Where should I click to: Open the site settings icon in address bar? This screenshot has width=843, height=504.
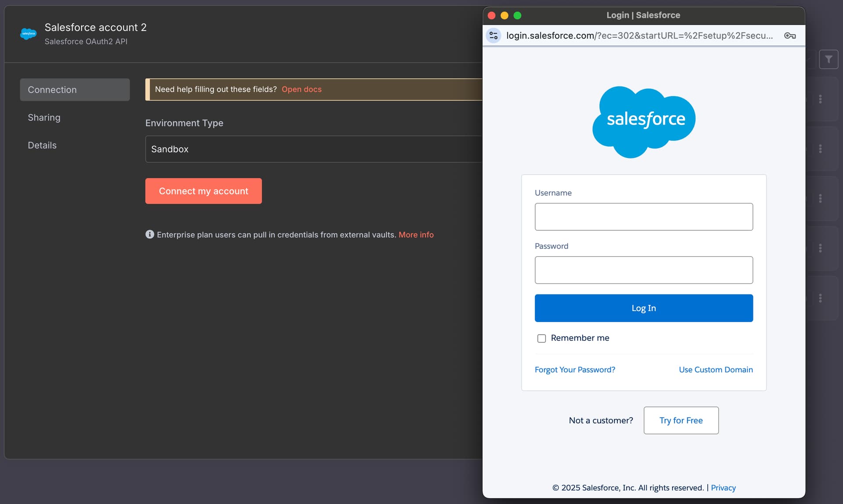coord(494,36)
